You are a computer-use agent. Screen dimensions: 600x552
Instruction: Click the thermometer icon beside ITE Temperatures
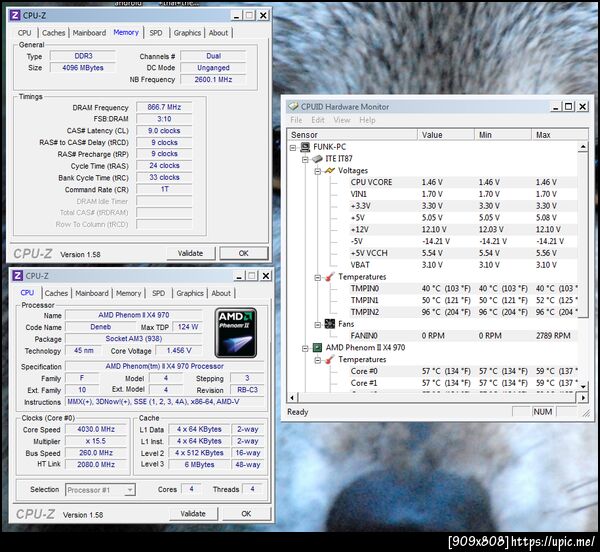coord(329,277)
